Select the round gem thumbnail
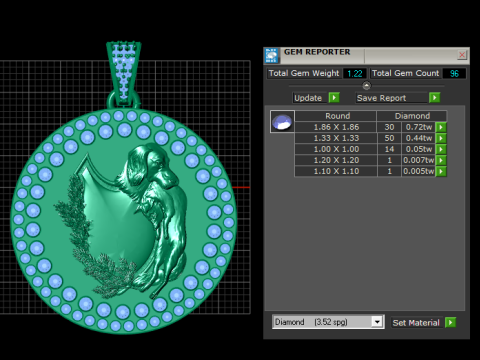The width and height of the screenshot is (480, 360). pos(282,122)
